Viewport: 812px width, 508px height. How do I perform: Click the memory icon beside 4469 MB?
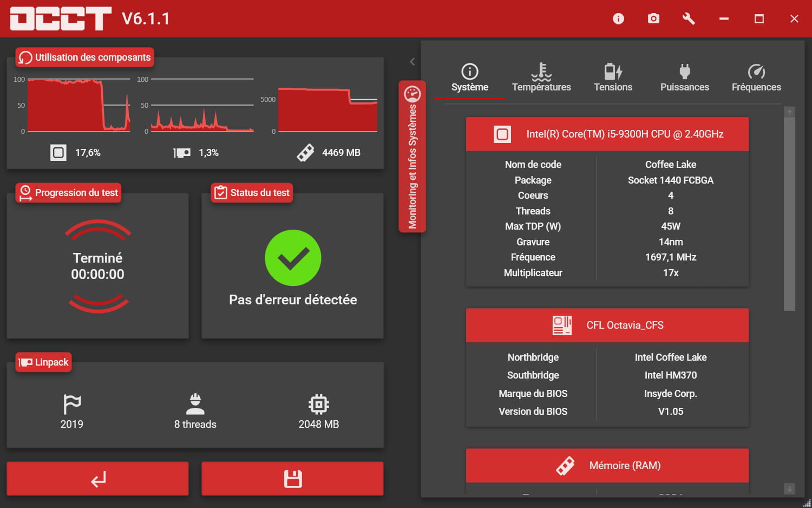(306, 153)
